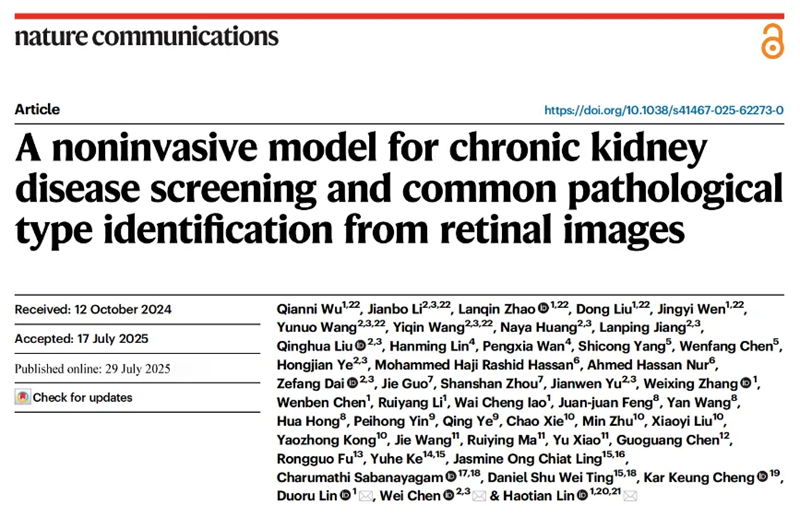800x517 pixels.
Task: Click Haotian Lin's email envelope icon
Action: click(630, 496)
